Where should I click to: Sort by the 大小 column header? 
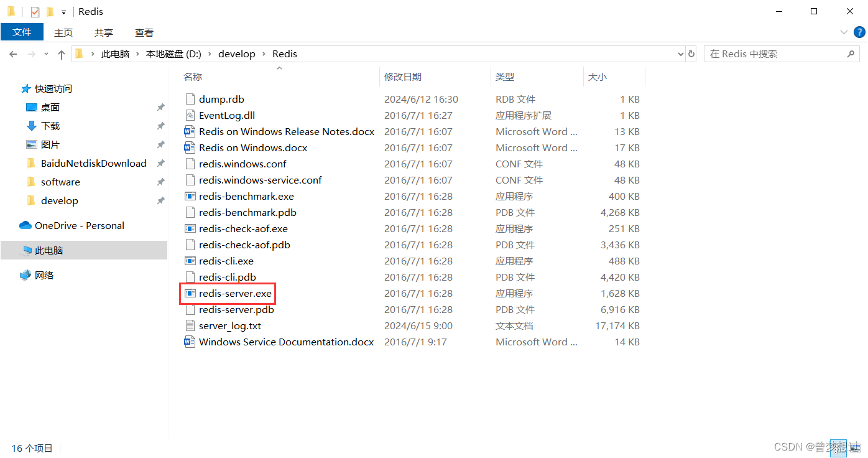(598, 77)
